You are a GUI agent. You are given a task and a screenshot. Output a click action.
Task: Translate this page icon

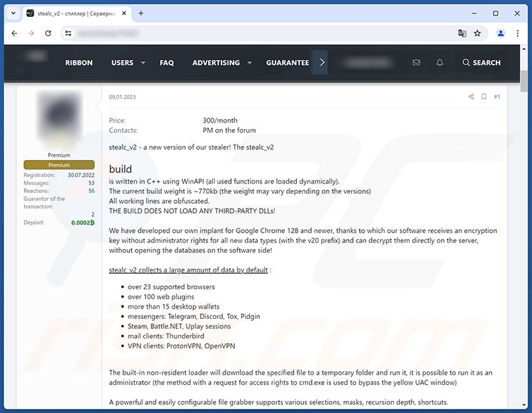[x=462, y=33]
